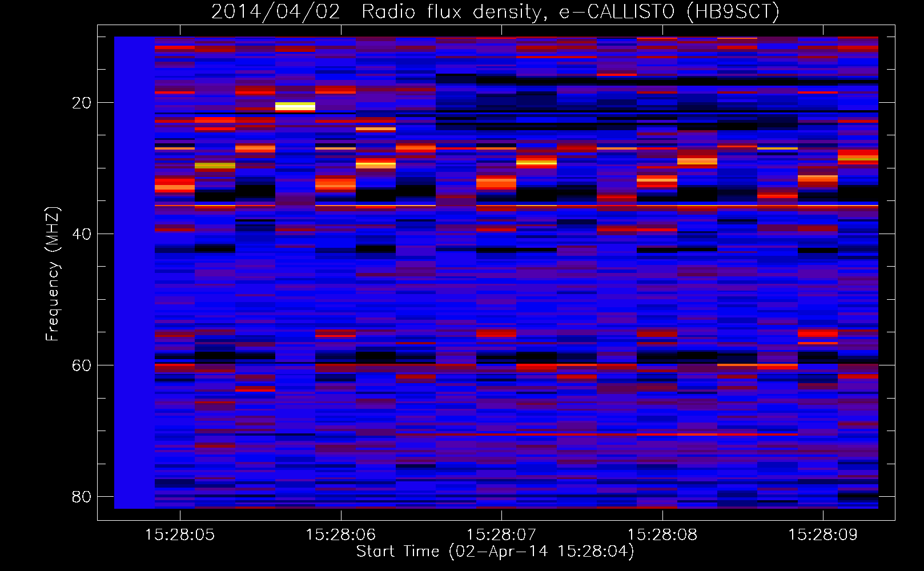Select the 60 frequency tick label
This screenshot has width=924, height=571.
click(82, 365)
